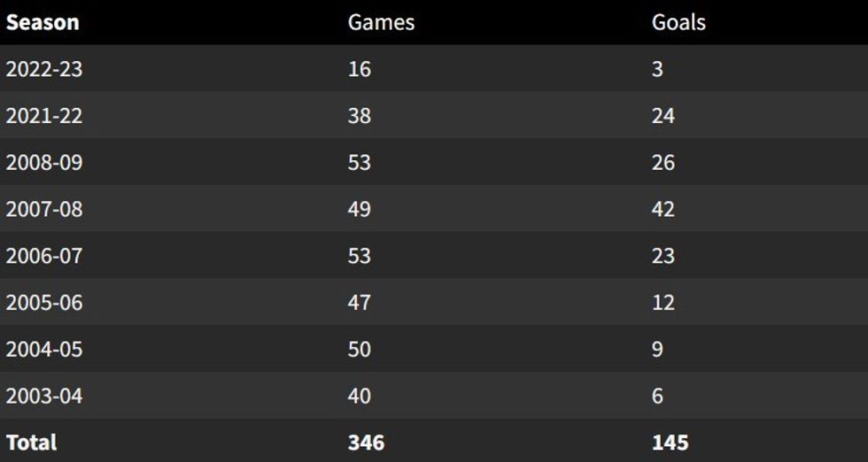Screen dimensions: 868x462
Task: Select the 9 goals cell for 2004-05
Action: (x=657, y=350)
